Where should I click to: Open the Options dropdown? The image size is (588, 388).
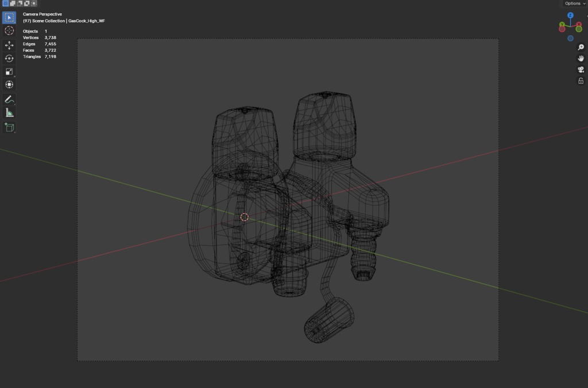[575, 3]
